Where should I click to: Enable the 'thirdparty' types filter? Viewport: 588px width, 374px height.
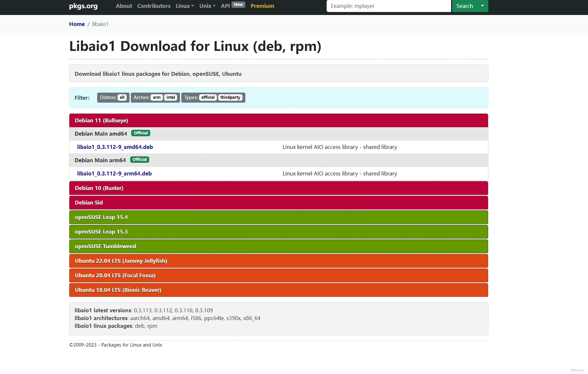point(230,97)
